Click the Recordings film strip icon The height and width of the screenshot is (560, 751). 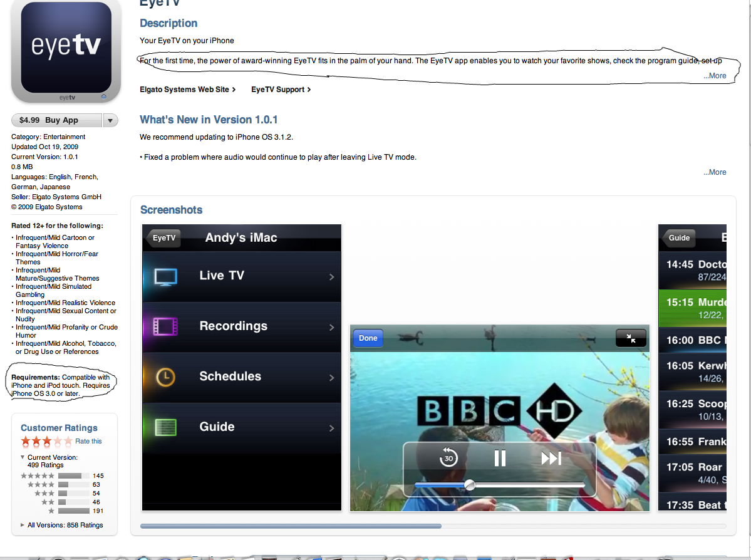tap(166, 327)
